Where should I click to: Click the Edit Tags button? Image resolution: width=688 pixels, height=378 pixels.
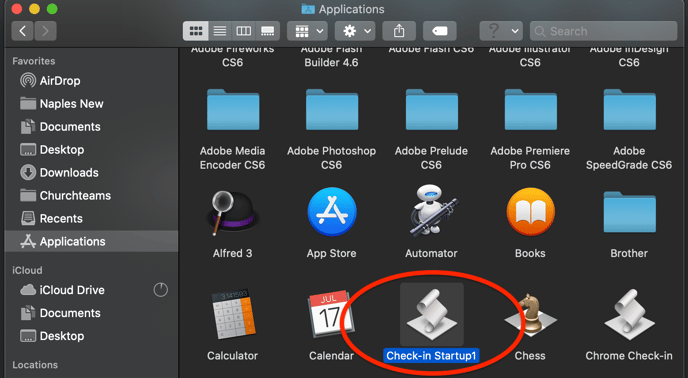point(440,31)
